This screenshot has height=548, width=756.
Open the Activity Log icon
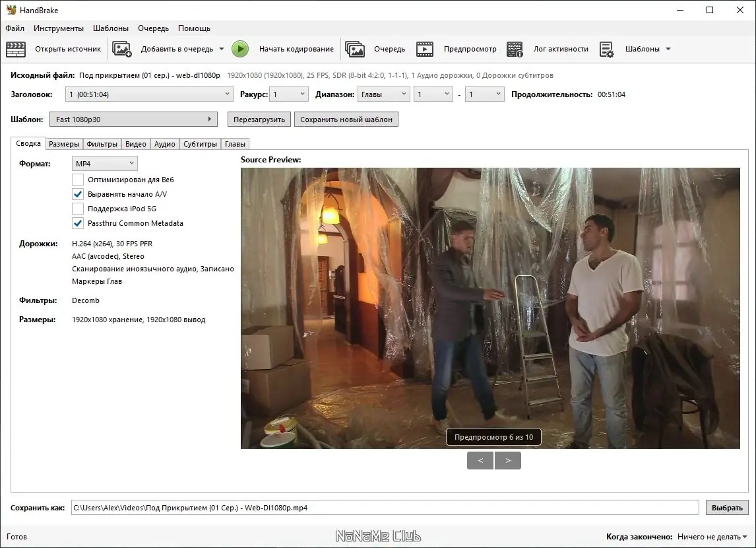(x=515, y=50)
